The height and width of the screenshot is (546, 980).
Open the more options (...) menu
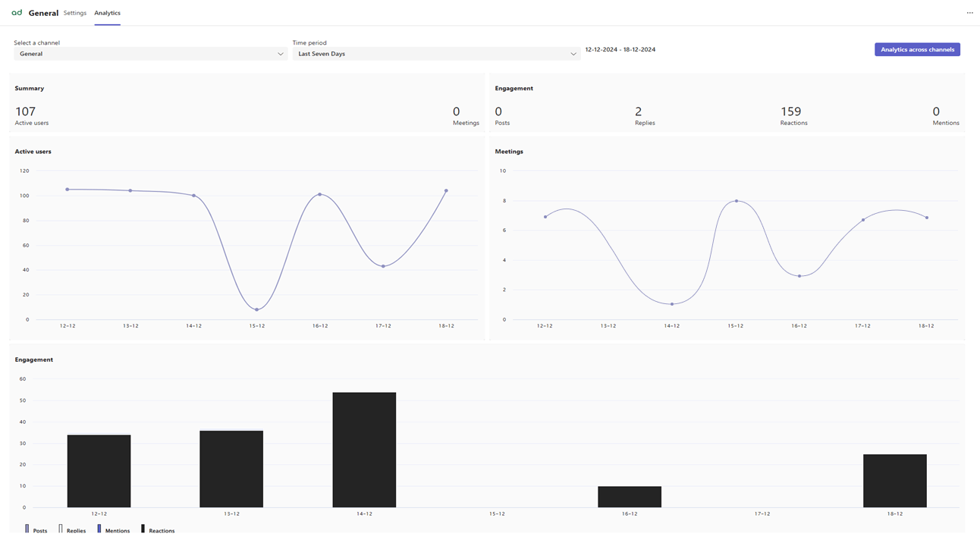pos(969,12)
